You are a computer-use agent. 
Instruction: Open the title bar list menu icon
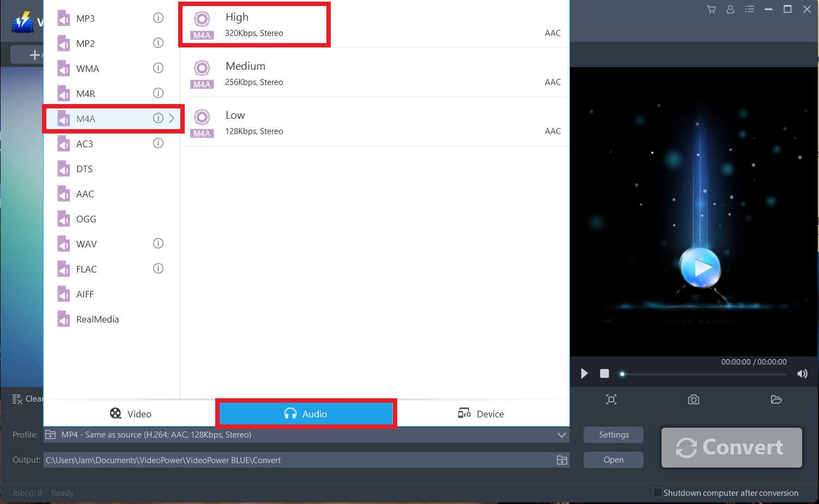[x=749, y=9]
